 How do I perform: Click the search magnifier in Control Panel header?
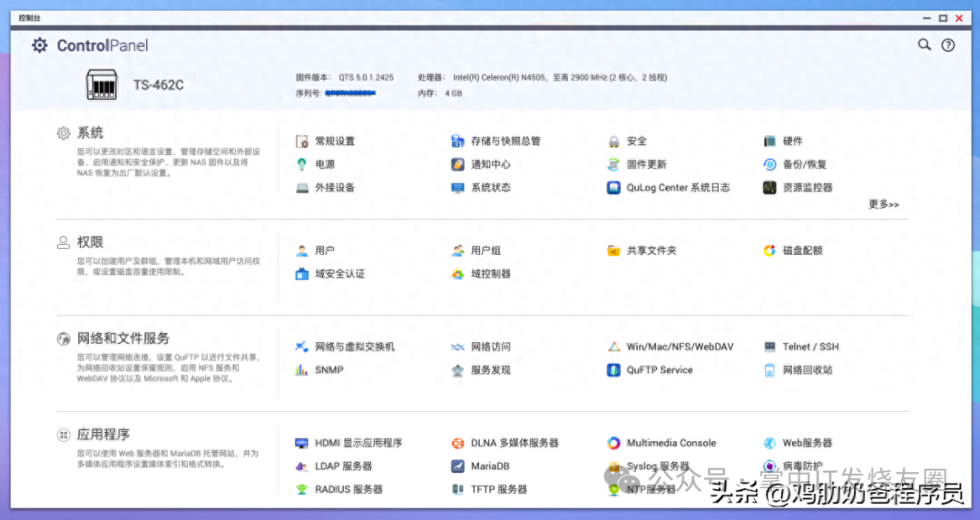(x=925, y=45)
